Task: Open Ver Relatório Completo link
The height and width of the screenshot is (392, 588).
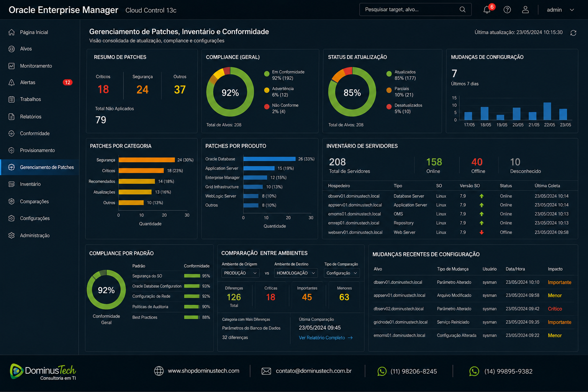Action: (326, 338)
